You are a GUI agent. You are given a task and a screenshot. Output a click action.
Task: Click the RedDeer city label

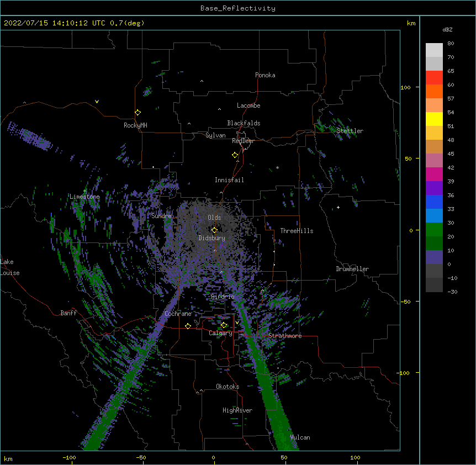coord(243,141)
